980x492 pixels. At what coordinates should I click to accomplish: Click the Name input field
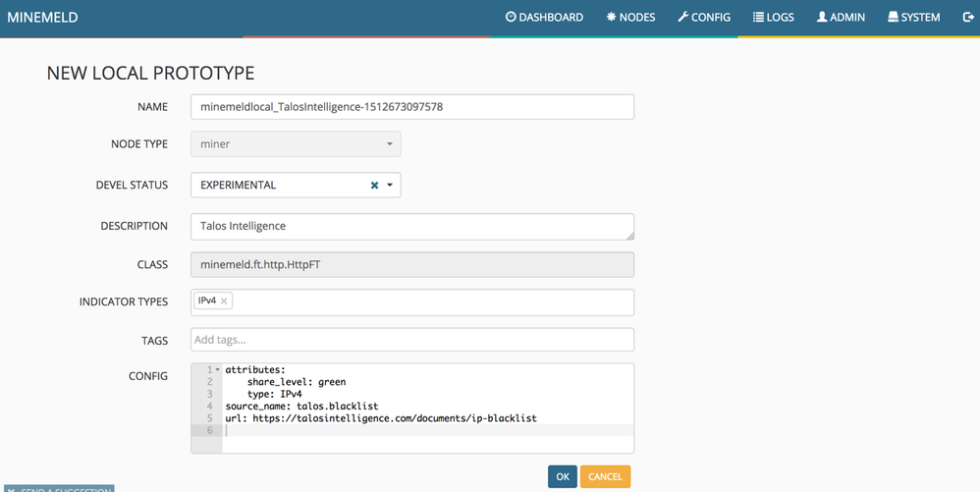pos(412,106)
